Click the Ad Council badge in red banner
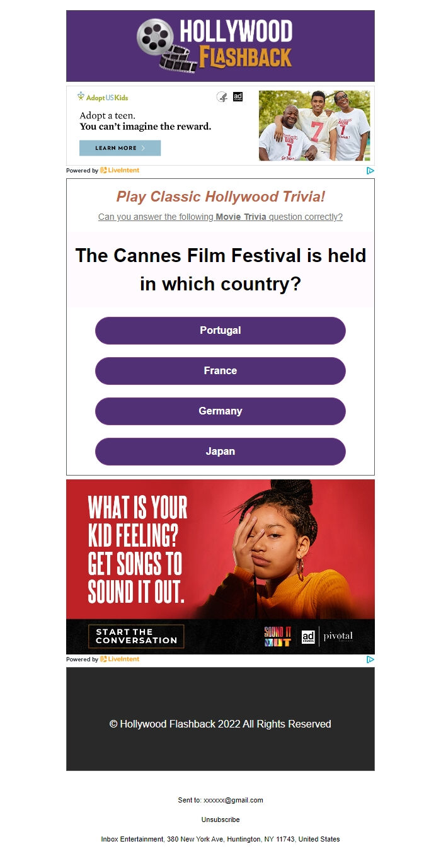441x868 pixels. [308, 637]
